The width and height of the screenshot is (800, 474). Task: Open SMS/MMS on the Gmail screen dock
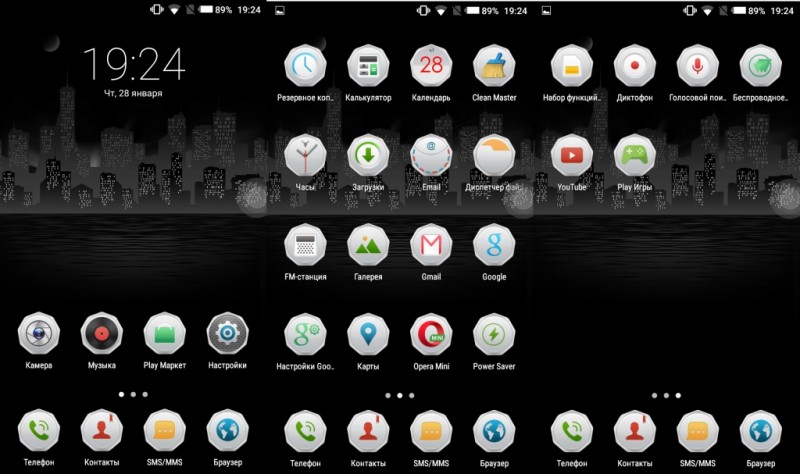(x=431, y=432)
